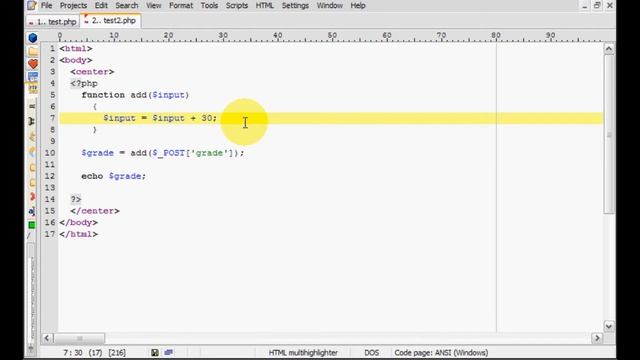Click line number 10 in the gutter
Viewport: 640px width, 360px height.
coord(50,153)
